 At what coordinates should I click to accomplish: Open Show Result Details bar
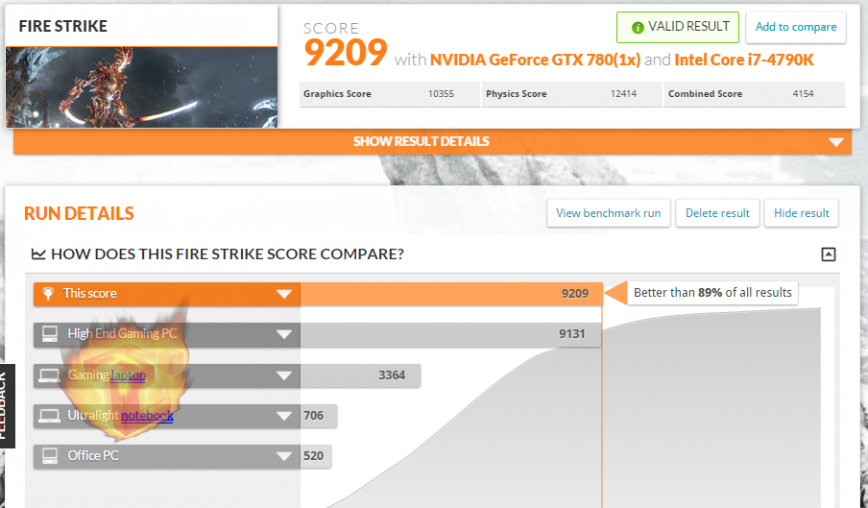pyautogui.click(x=432, y=142)
